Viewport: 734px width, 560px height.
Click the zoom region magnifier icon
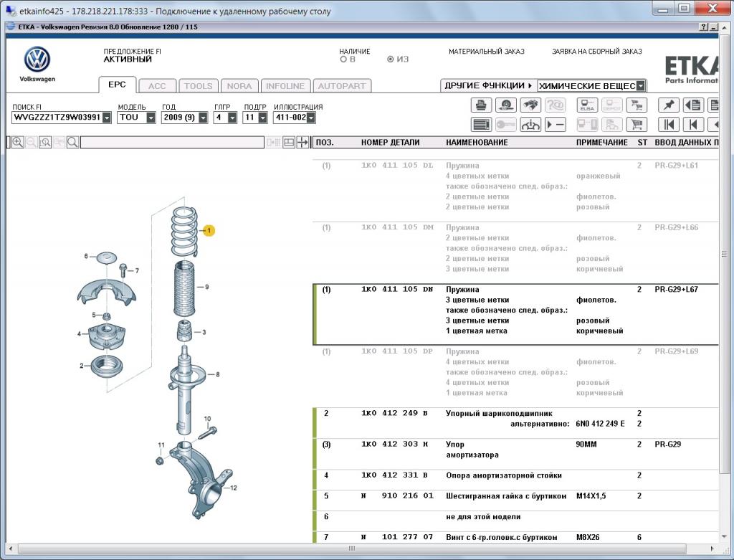[45, 143]
